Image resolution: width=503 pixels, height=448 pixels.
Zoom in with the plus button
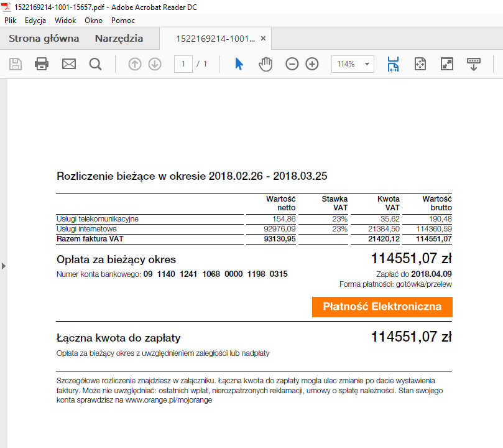tap(312, 64)
